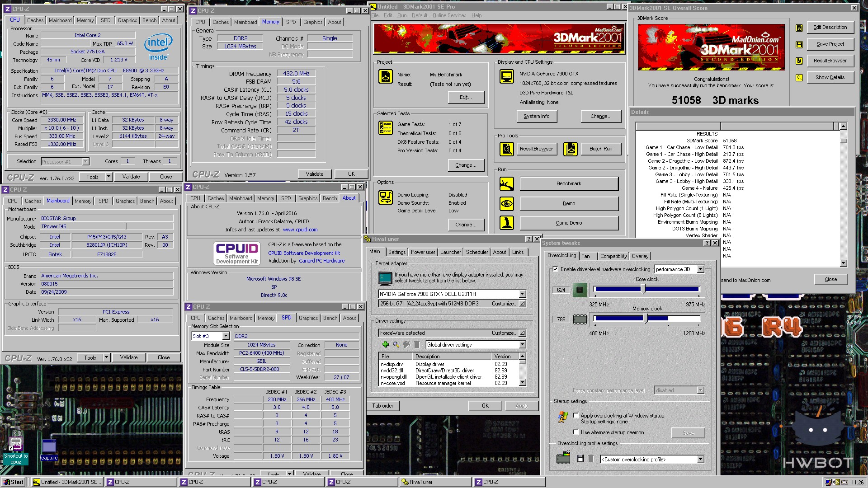Viewport: 868px width, 488px height.
Task: Click the trash icon in RivaTuner driver settings
Action: pyautogui.click(x=417, y=345)
